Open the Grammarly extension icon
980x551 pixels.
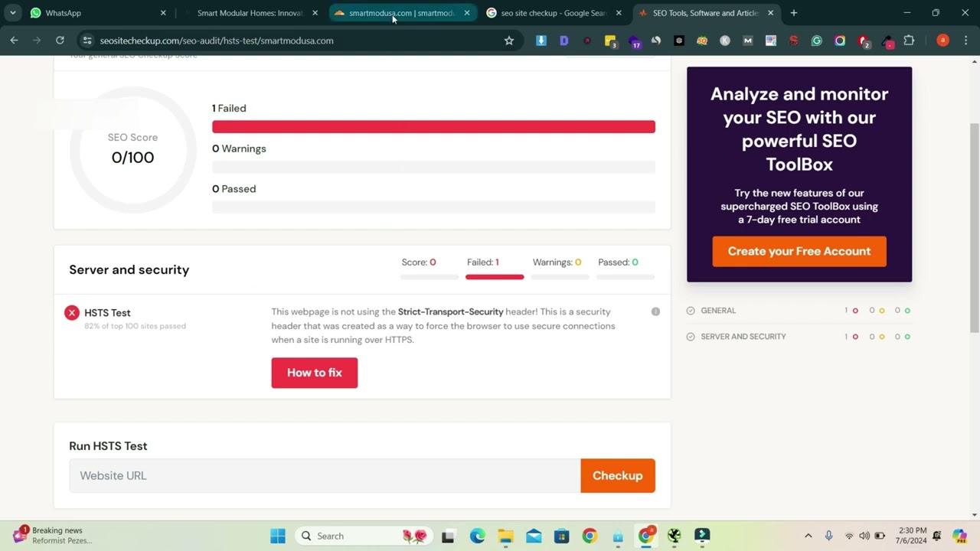click(817, 41)
